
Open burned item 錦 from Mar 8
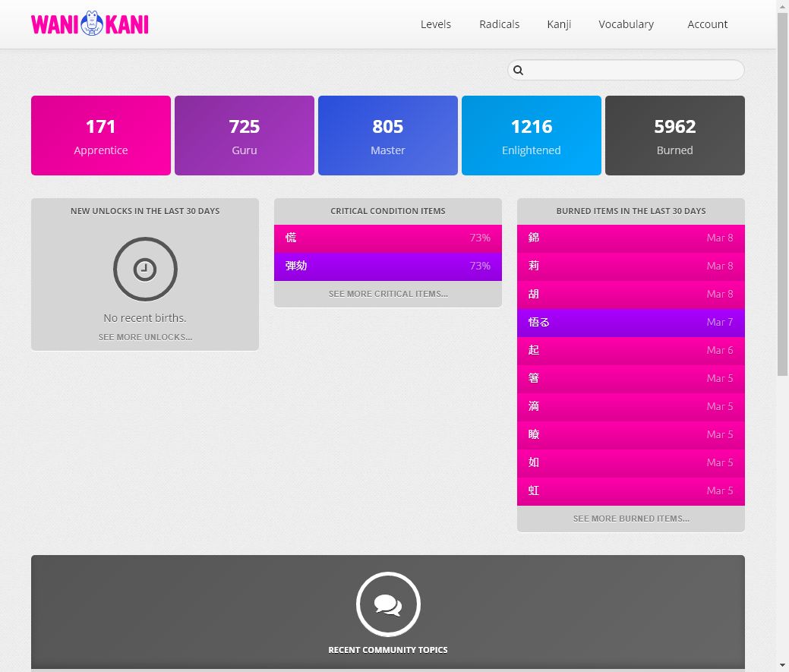(x=630, y=238)
